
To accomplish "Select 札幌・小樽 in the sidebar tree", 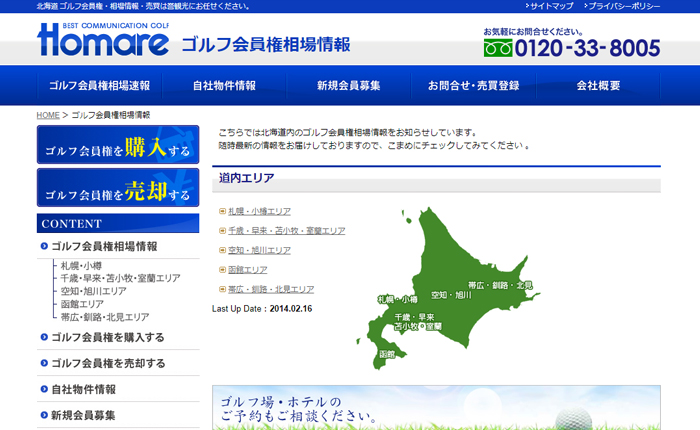I will 81,265.
